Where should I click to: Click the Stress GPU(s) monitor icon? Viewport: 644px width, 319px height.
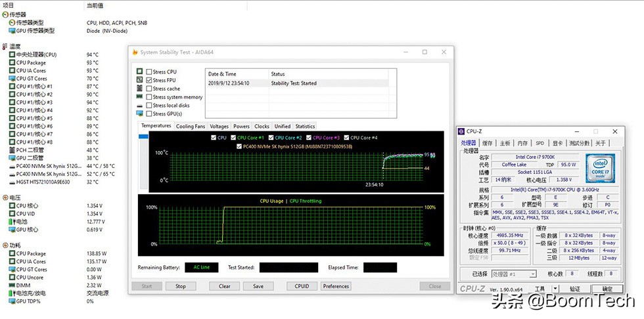click(139, 114)
